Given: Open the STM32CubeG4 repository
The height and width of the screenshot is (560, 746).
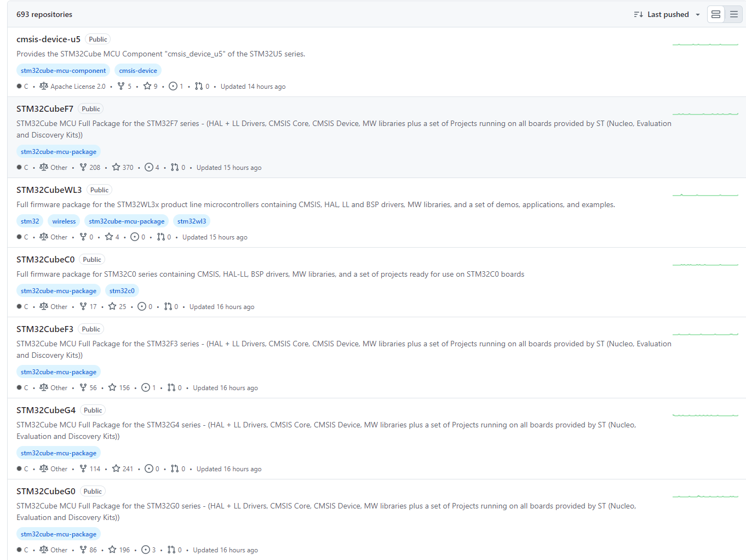Looking at the screenshot, I should click(x=46, y=410).
